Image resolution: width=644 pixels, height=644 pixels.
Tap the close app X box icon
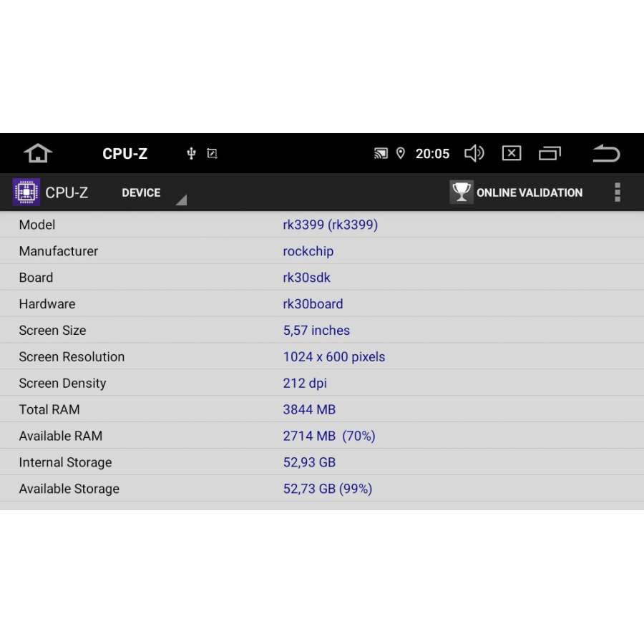[512, 153]
